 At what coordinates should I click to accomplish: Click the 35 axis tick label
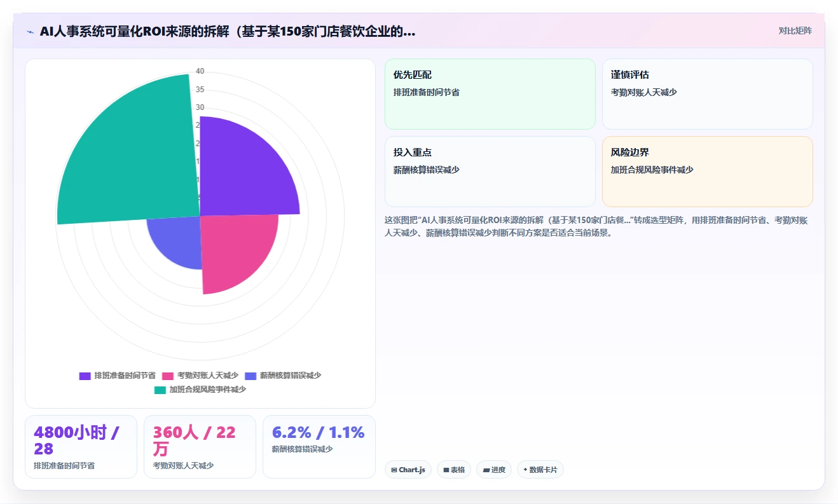200,89
